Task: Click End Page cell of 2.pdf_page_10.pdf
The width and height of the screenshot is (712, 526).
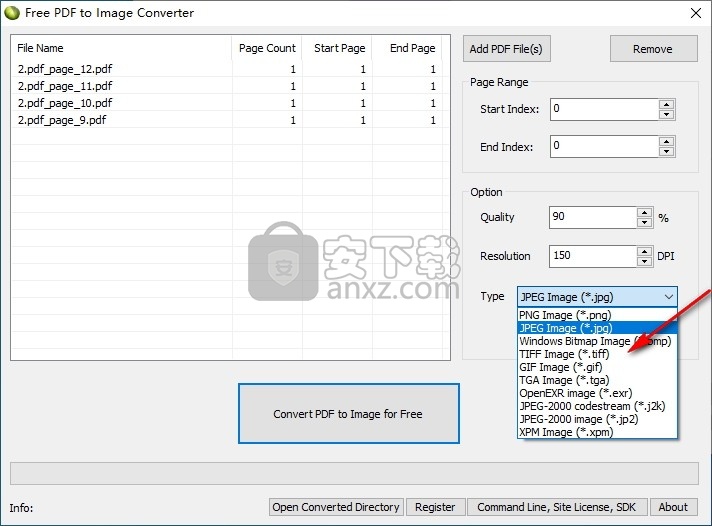Action: [x=407, y=103]
